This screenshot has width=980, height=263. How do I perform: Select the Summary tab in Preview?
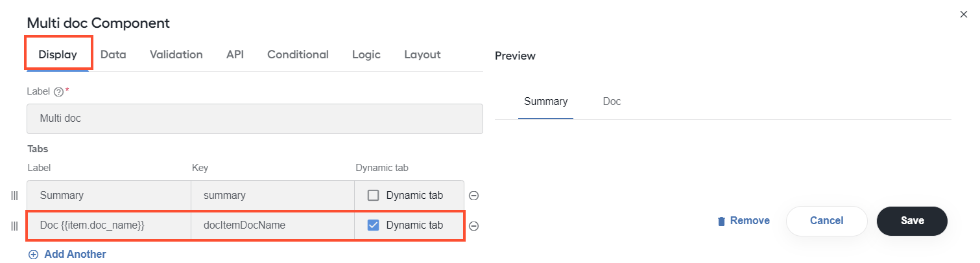click(x=545, y=102)
